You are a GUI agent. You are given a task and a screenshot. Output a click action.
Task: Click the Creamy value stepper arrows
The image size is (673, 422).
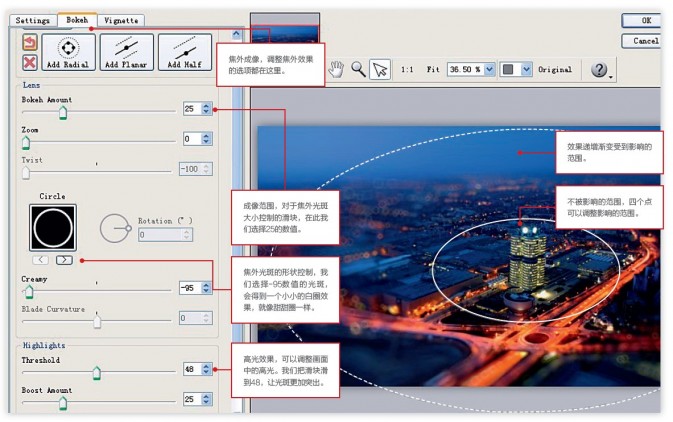(x=206, y=288)
